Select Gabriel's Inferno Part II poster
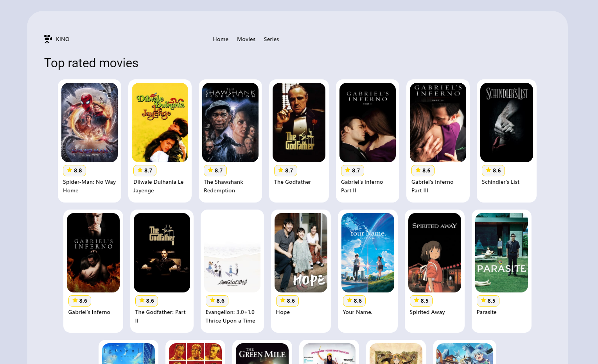The height and width of the screenshot is (364, 598). click(368, 122)
